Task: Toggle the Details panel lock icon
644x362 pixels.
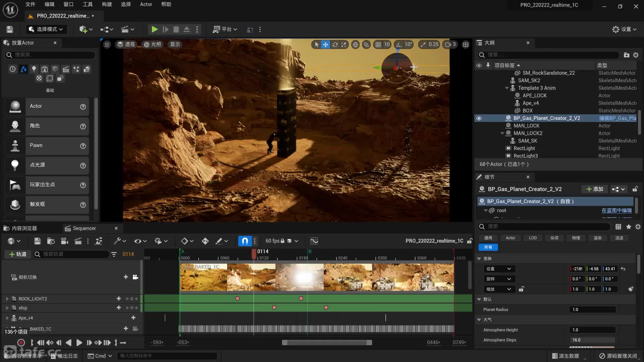Action: tap(635, 189)
